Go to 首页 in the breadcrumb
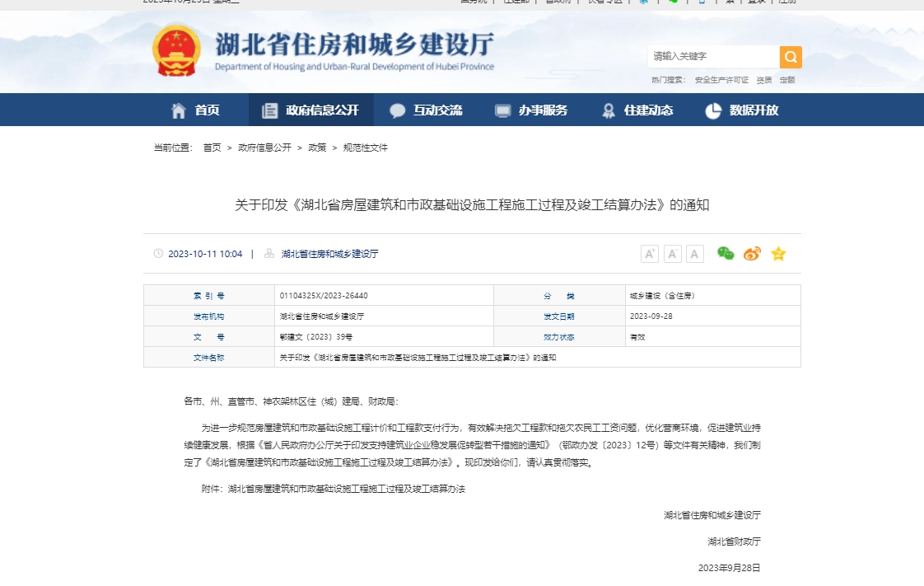This screenshot has width=924, height=586. 212,148
